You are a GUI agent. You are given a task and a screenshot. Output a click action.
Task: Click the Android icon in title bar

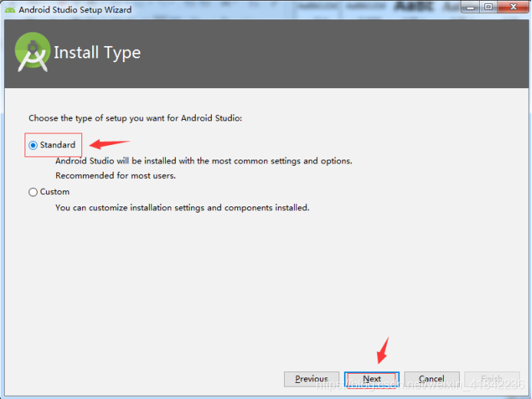point(10,9)
